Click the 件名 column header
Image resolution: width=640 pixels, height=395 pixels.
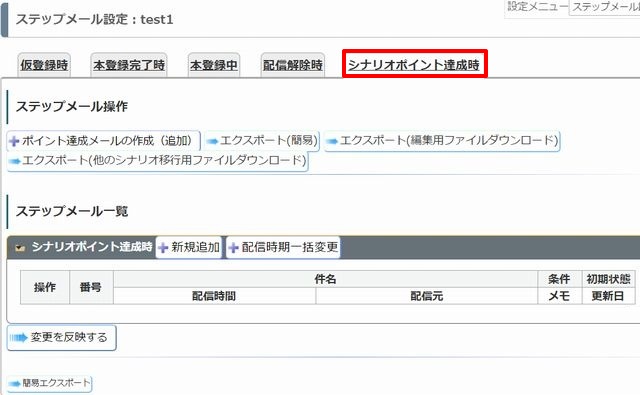[x=325, y=279]
